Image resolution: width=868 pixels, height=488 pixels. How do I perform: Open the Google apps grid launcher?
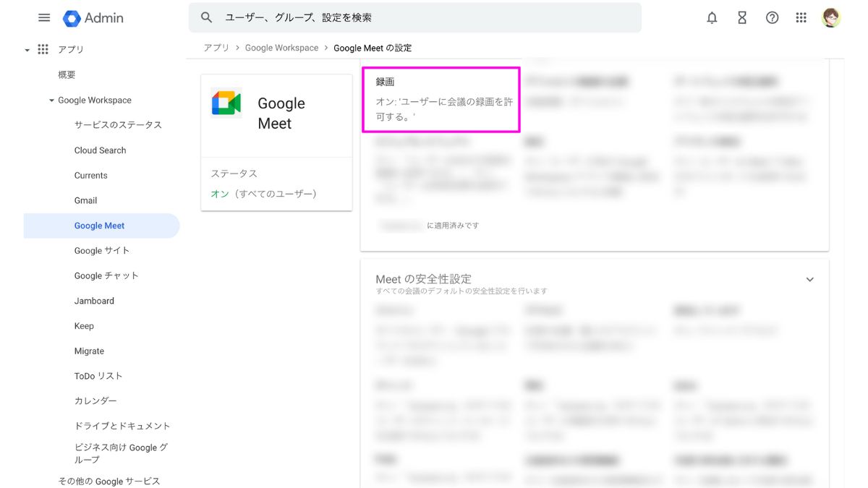coord(801,18)
